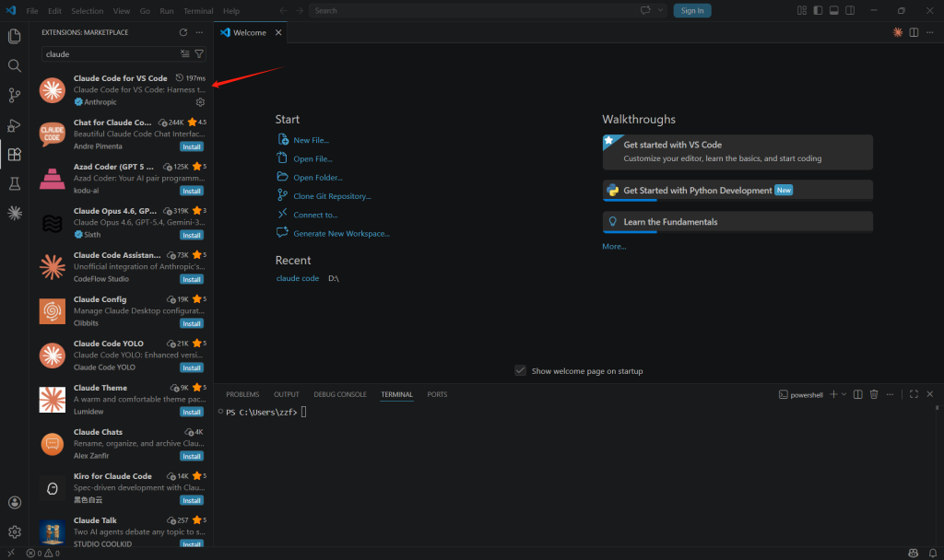Open the Source Control view in activity bar
Image resolution: width=944 pixels, height=560 pixels.
pos(14,96)
